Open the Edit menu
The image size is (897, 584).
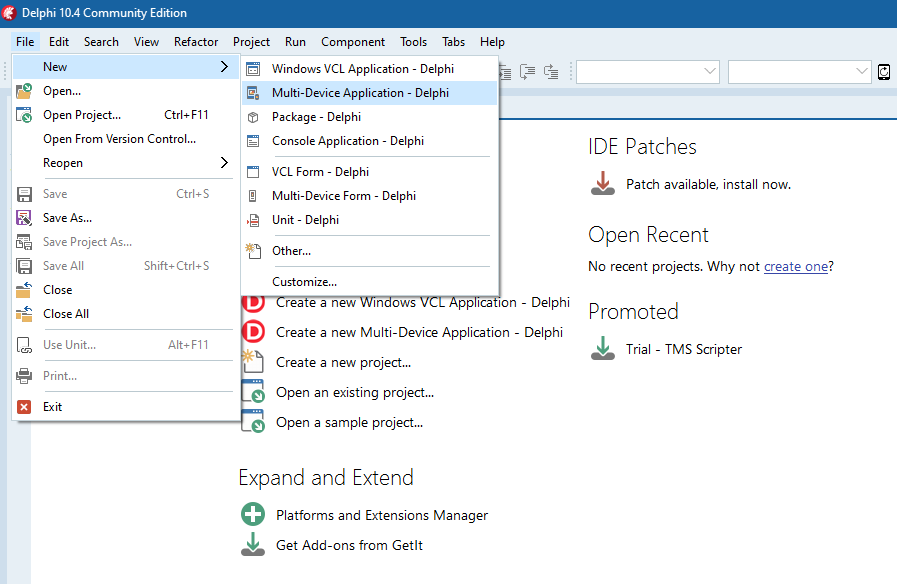[59, 42]
